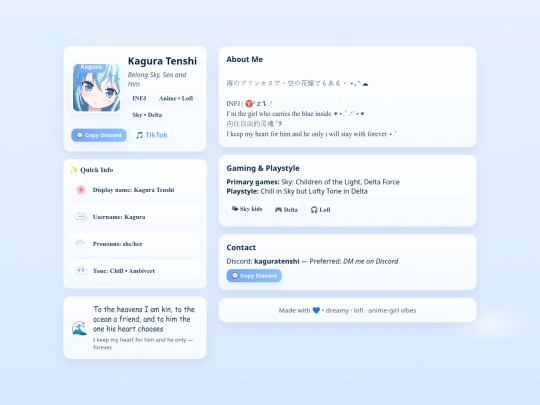Select the Sky • Delta tag chip
This screenshot has height=405, width=540.
point(147,115)
